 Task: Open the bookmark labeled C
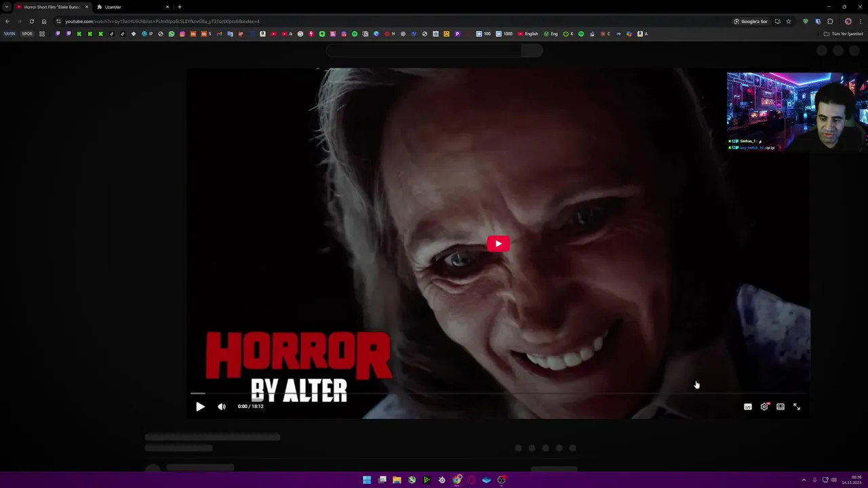605,34
